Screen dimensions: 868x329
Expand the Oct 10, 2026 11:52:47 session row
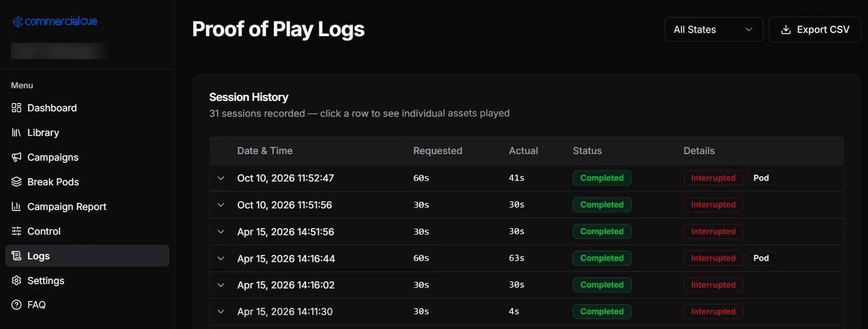click(x=221, y=178)
